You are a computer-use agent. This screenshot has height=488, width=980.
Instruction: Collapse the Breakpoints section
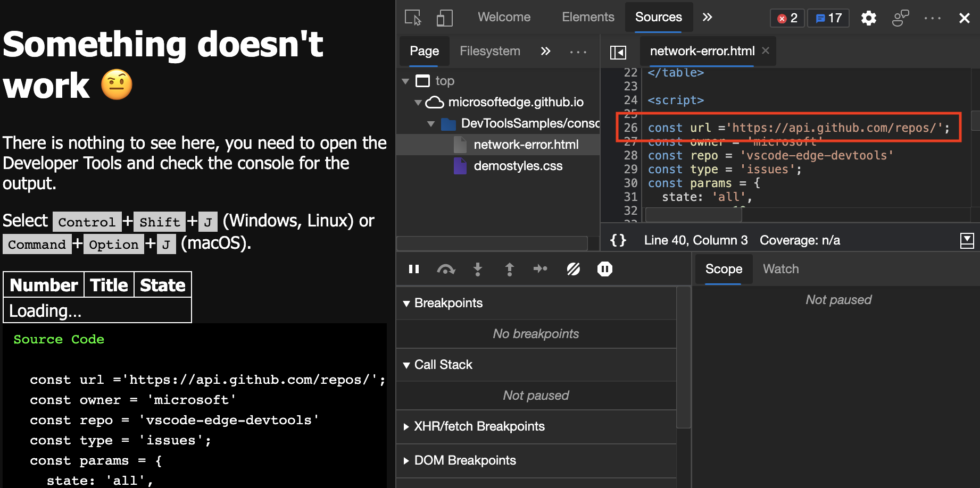click(x=407, y=303)
